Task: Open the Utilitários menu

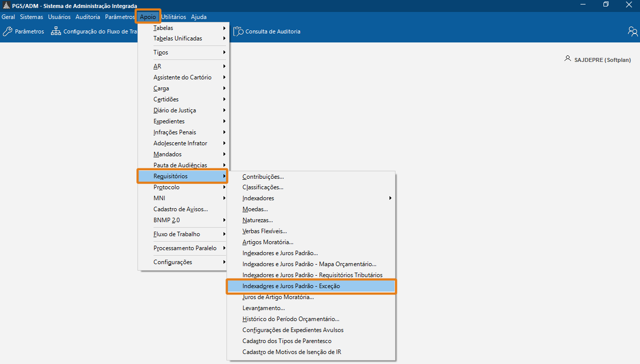Action: click(x=173, y=17)
